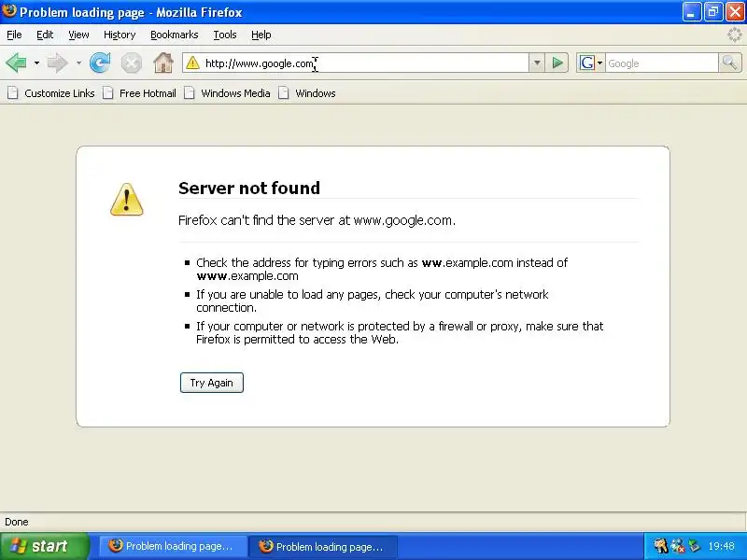Click the safely remove hardware tray icon
Viewport: 747px width, 560px height.
pos(695,546)
